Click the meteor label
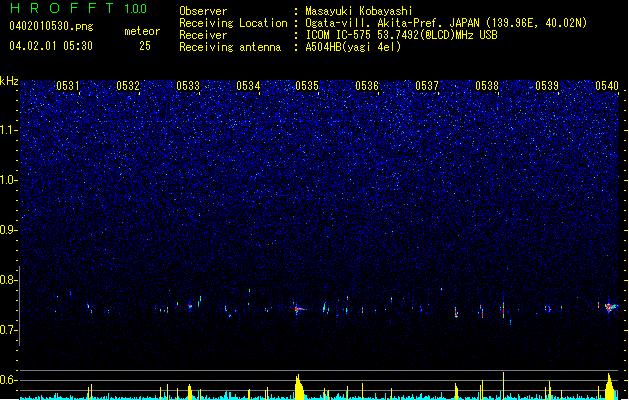 142,31
